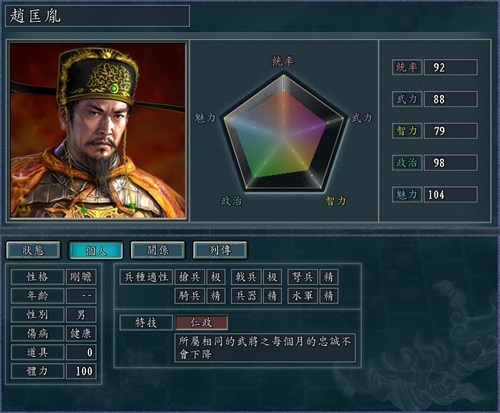The image size is (500, 413).
Task: Click the 智力 stat value 79
Action: [450, 131]
